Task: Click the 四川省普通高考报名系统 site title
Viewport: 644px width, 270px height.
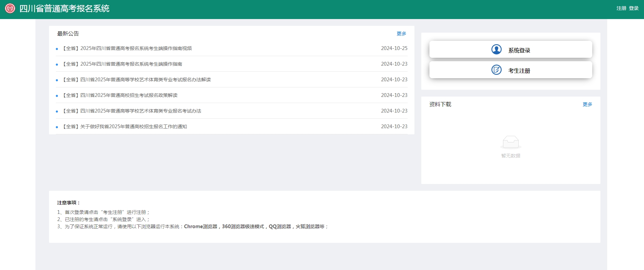Action: [x=64, y=9]
